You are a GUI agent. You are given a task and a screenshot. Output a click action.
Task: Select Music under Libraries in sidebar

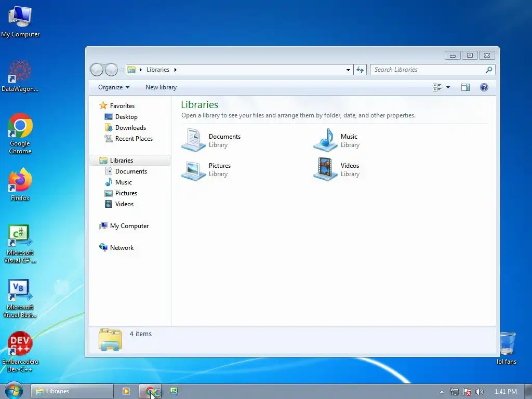[x=118, y=182]
